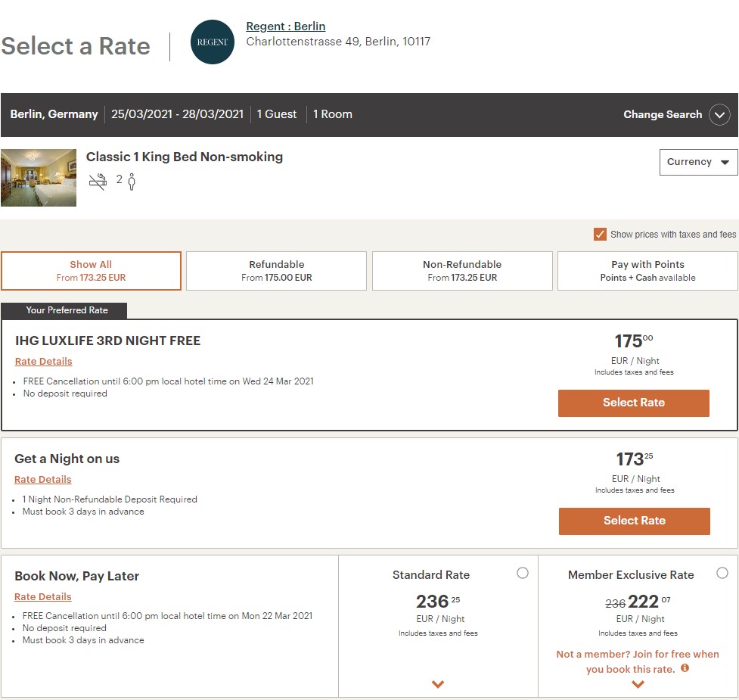The height and width of the screenshot is (700, 739).
Task: Switch to the Non-Refundable tab
Action: [x=462, y=271]
